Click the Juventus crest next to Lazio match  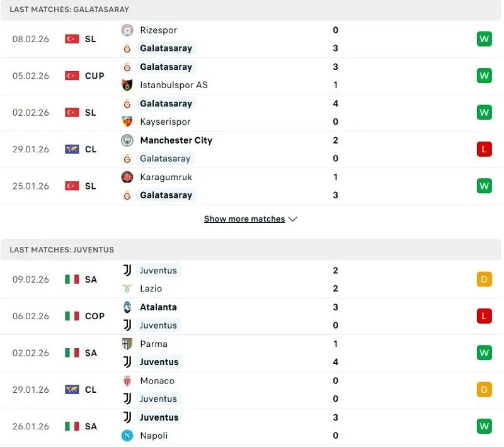[128, 269]
